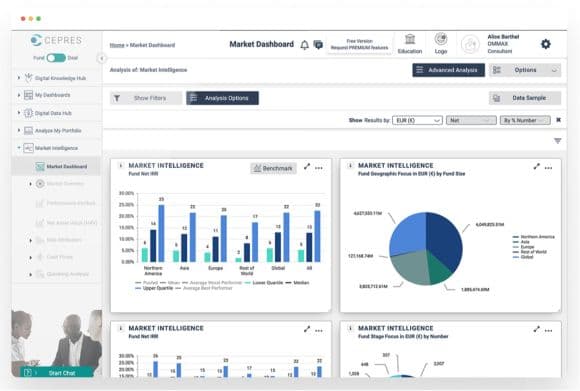Image resolution: width=580 pixels, height=391 pixels.
Task: Click the Analysis Options button
Action: coord(222,98)
